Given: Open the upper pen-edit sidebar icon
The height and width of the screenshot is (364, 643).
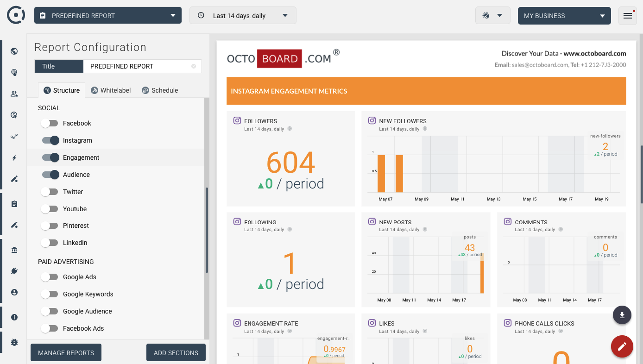Looking at the screenshot, I should click(14, 179).
